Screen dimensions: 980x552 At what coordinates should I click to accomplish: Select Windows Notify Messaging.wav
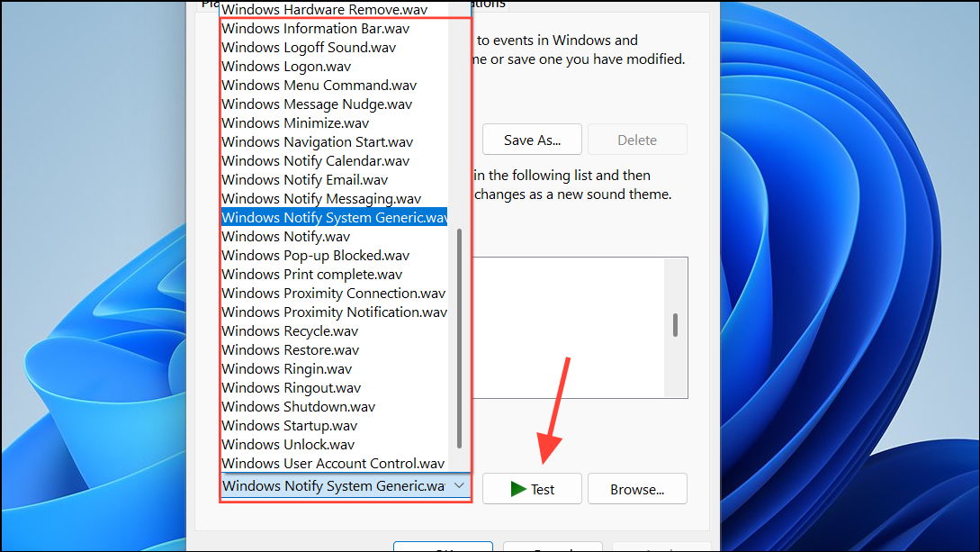(335, 199)
